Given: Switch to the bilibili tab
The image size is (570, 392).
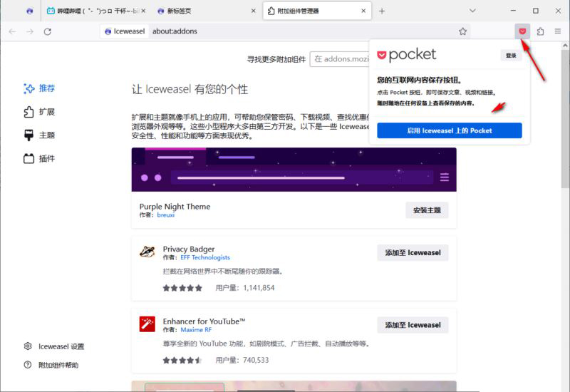Looking at the screenshot, I should 95,11.
